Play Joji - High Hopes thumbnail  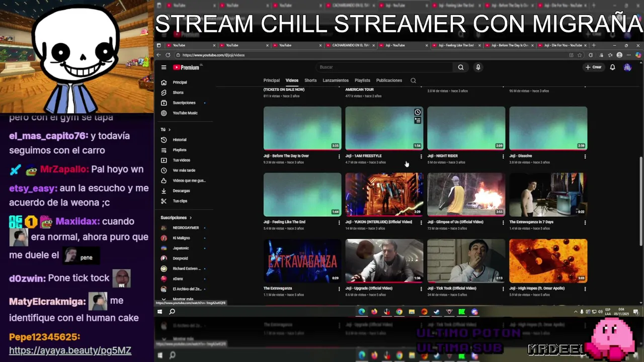point(548,261)
